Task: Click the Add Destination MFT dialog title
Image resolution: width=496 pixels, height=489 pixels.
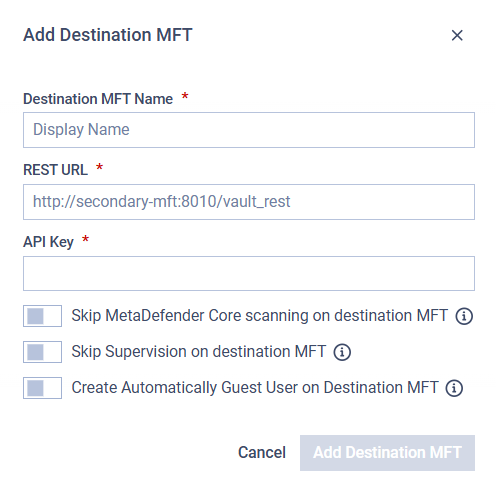Action: (x=108, y=35)
